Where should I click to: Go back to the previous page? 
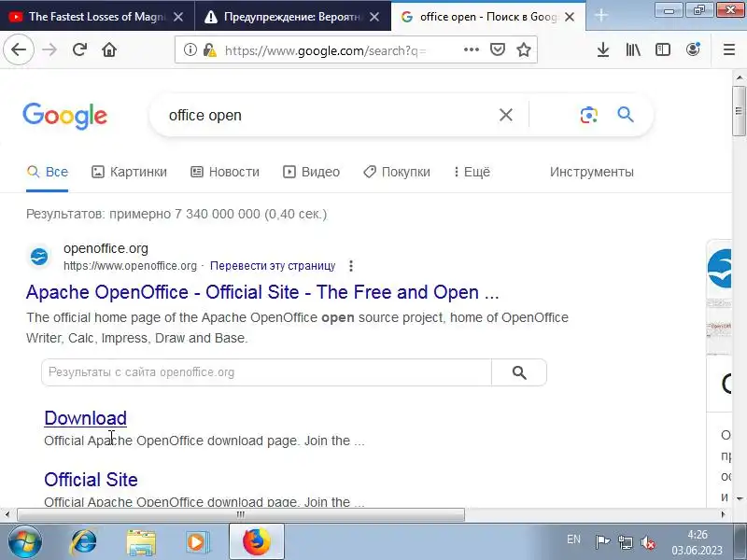click(19, 49)
